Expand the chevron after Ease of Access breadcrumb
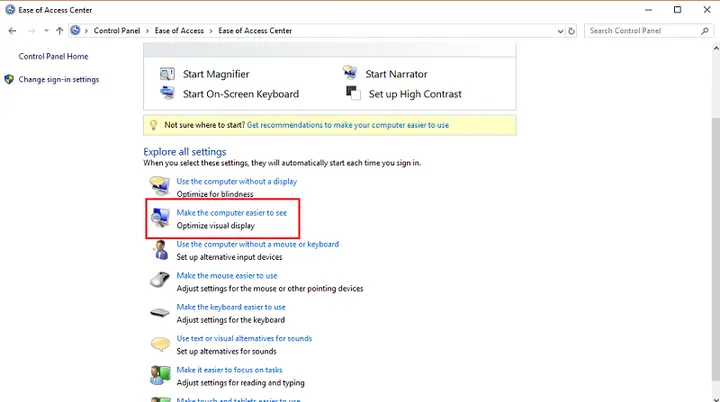The height and width of the screenshot is (402, 720). pos(211,31)
